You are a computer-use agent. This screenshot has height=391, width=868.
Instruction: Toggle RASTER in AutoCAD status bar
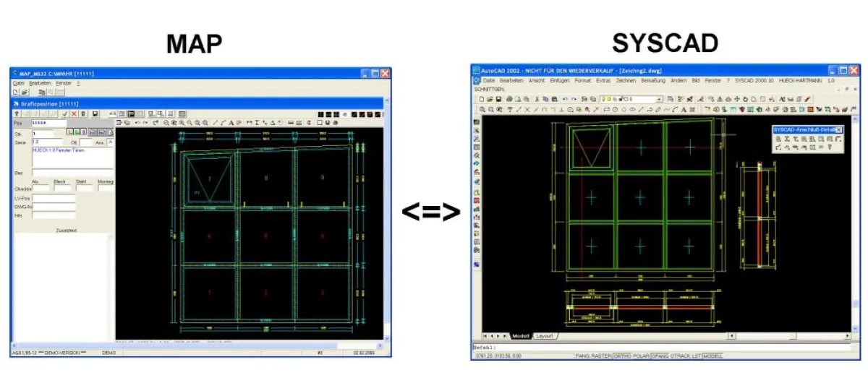point(602,356)
